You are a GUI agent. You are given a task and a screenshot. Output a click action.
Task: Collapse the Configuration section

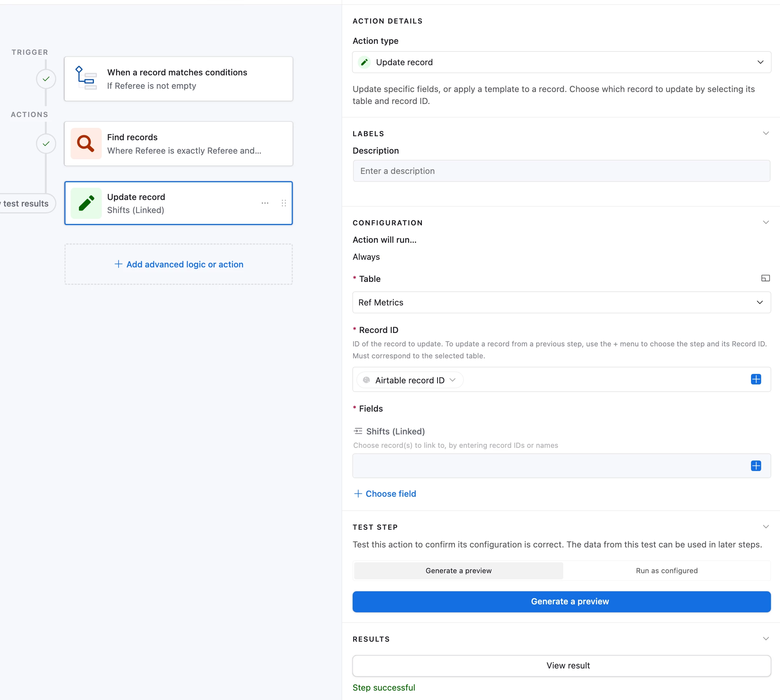click(x=766, y=222)
